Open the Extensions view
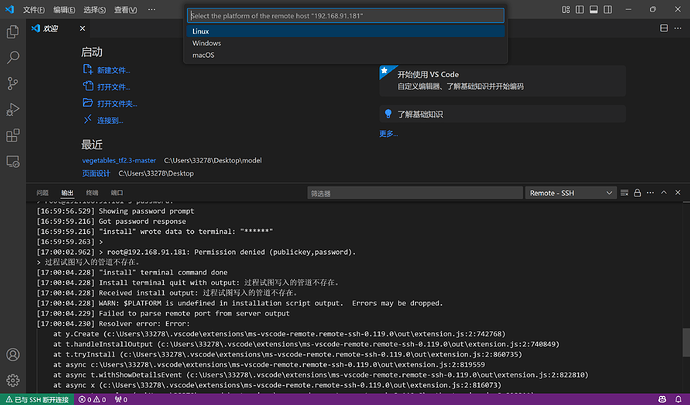690x405 pixels. (x=13, y=136)
